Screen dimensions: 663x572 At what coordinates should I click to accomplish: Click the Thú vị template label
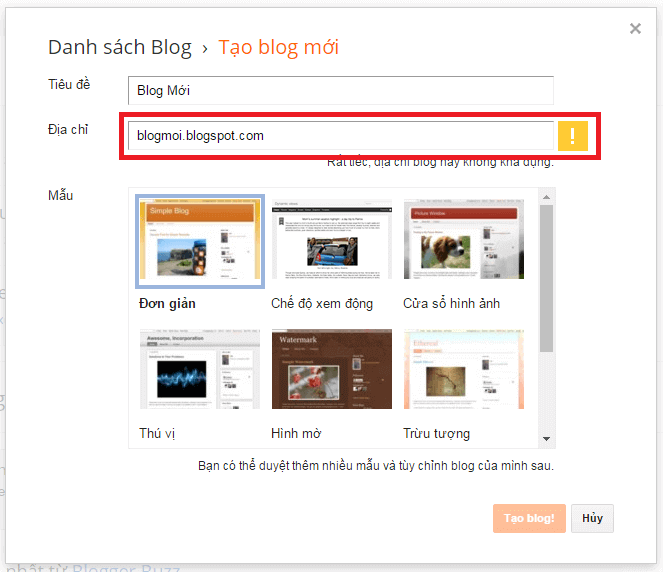click(157, 433)
